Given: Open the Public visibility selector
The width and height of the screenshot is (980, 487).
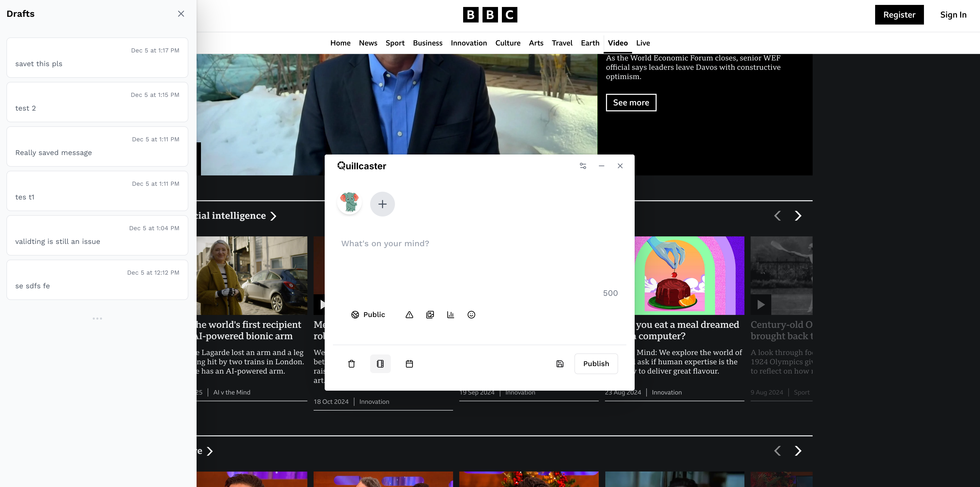Looking at the screenshot, I should coord(368,315).
